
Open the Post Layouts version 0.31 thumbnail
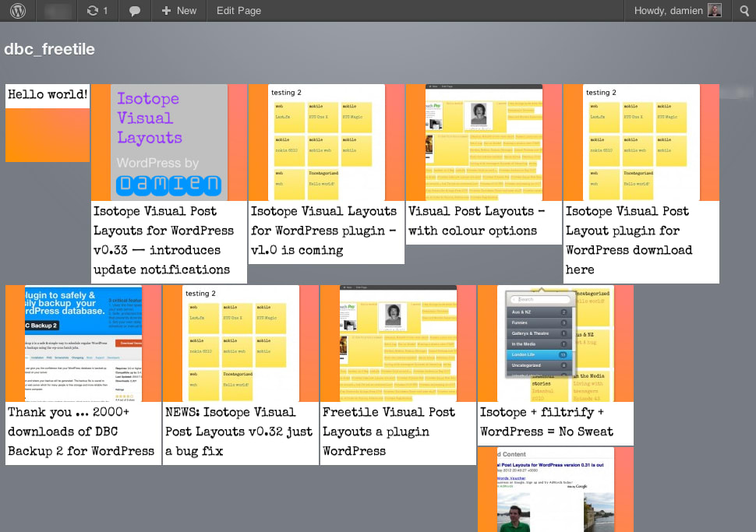[556, 490]
